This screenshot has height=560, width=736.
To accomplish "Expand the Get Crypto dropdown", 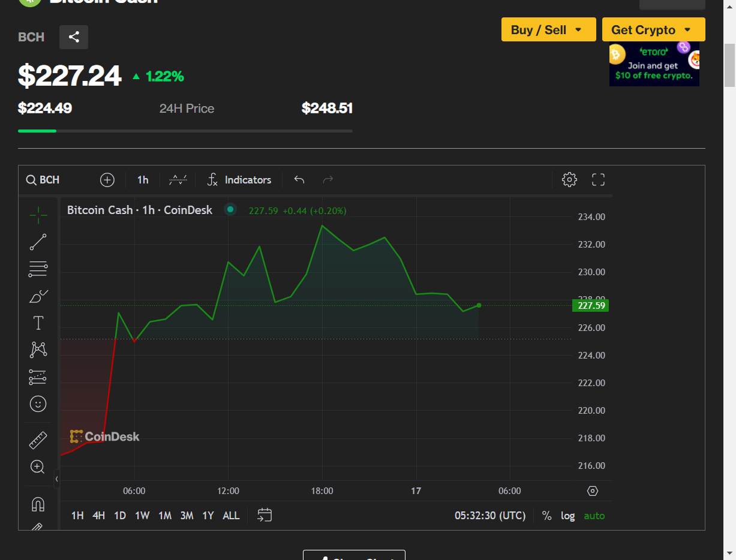I will pyautogui.click(x=653, y=29).
